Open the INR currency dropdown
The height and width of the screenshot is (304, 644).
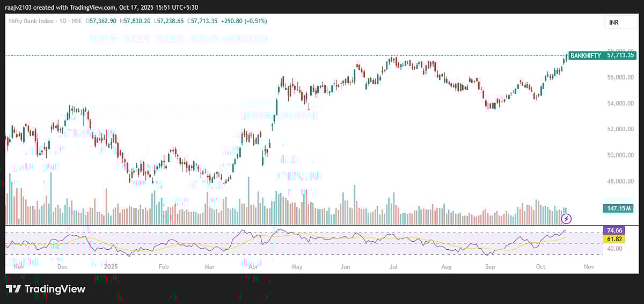pyautogui.click(x=613, y=22)
